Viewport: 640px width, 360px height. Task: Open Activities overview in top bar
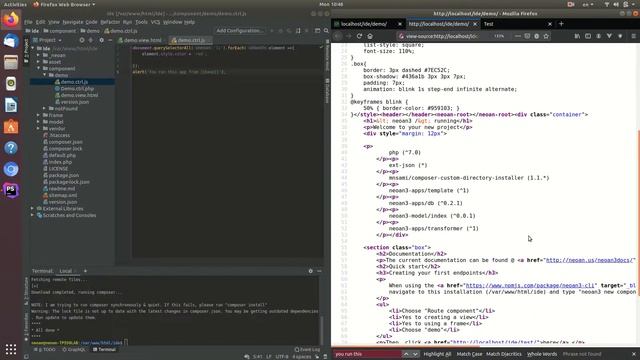tap(15, 4)
